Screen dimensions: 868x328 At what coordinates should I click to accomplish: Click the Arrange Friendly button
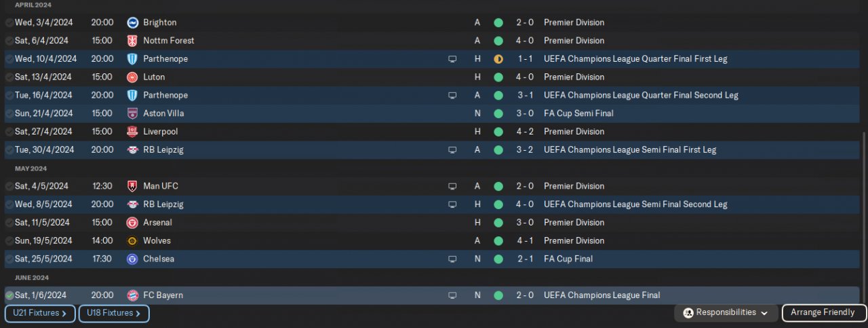(824, 313)
